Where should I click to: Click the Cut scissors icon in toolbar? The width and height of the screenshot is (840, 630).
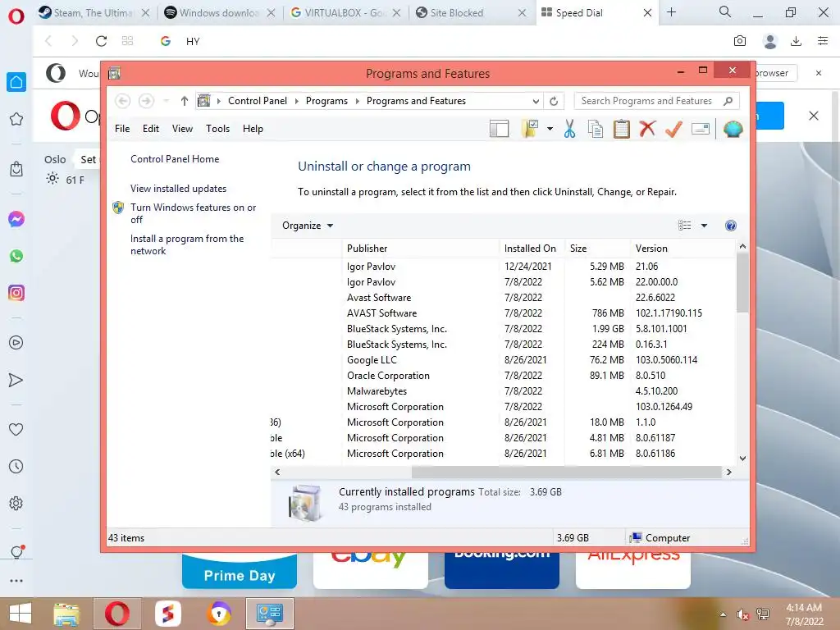(x=569, y=129)
